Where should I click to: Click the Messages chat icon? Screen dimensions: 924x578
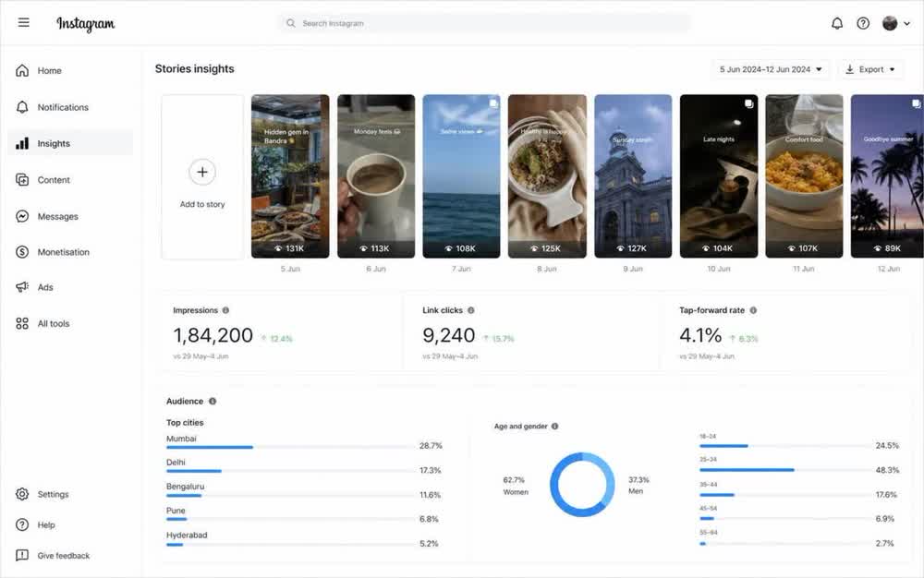pos(22,216)
